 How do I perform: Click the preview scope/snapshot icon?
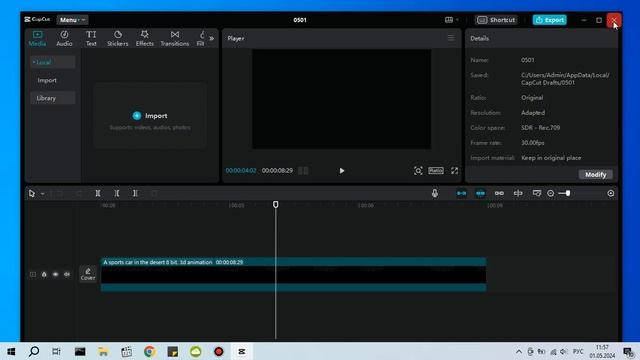click(418, 171)
